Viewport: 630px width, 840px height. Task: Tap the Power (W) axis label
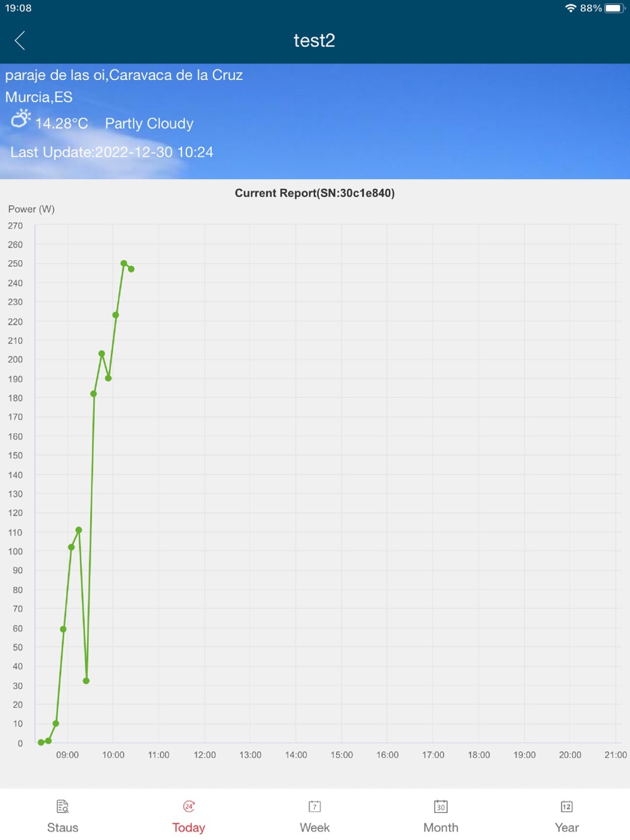(31, 209)
